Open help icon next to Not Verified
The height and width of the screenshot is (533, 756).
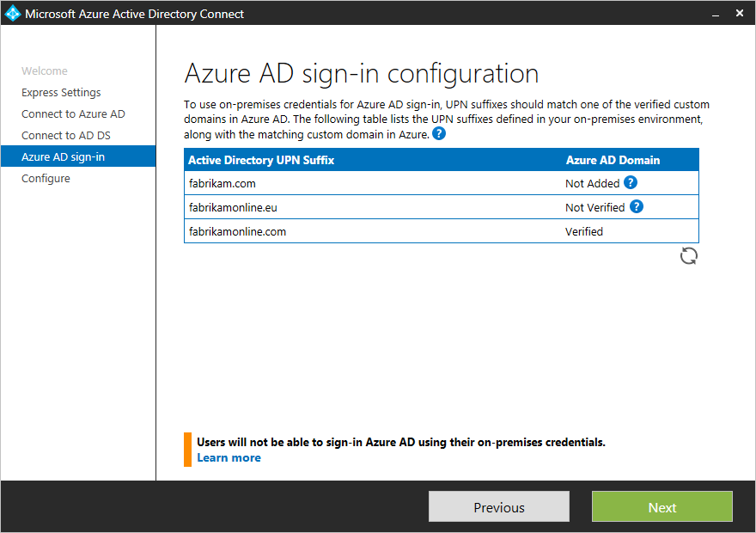click(637, 206)
